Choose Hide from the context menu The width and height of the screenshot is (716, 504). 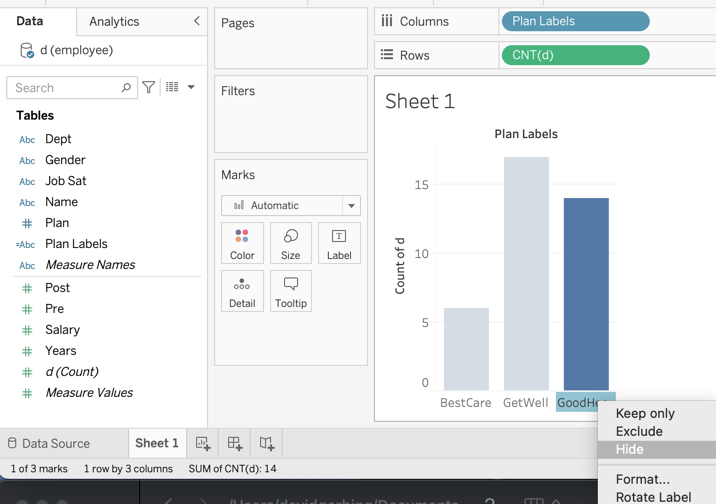pyautogui.click(x=630, y=450)
